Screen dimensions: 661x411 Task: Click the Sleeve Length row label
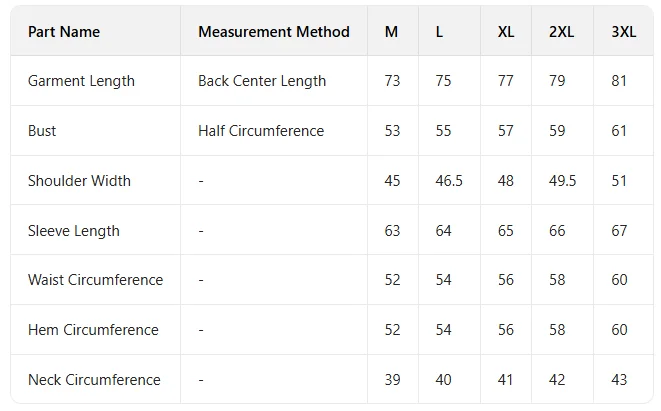(x=74, y=231)
